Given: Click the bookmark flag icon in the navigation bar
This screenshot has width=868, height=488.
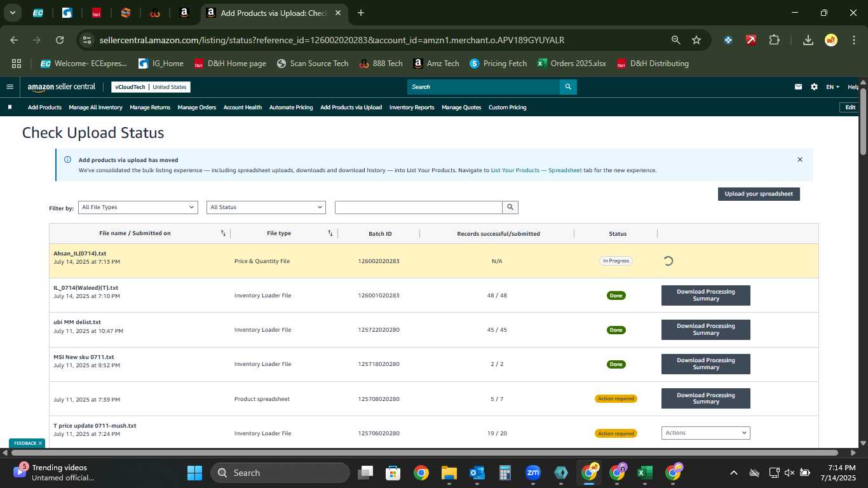Looking at the screenshot, I should coord(10,107).
